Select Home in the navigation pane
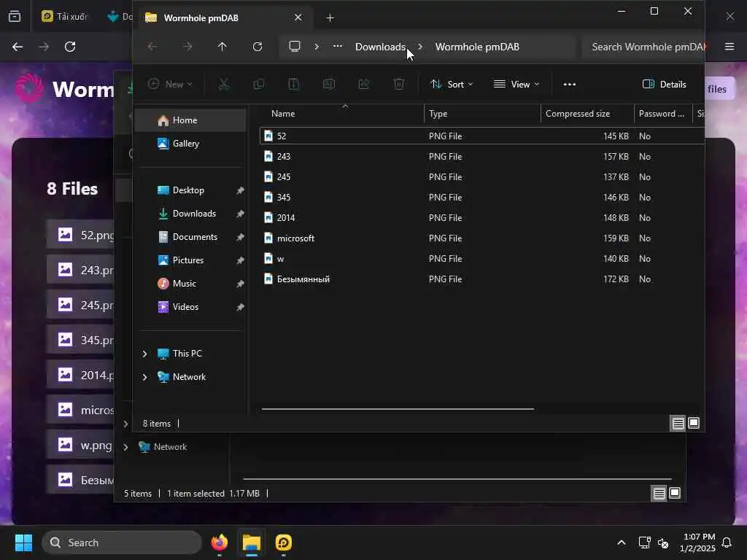 [190, 120]
